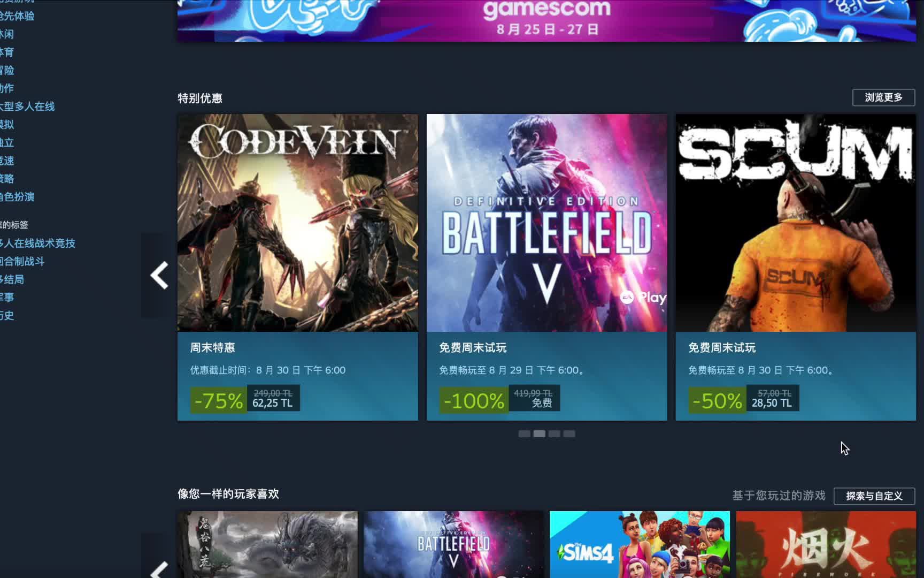Screen dimensions: 924x578
Task: Select the fourth carousel page indicator dot
Action: tap(569, 433)
